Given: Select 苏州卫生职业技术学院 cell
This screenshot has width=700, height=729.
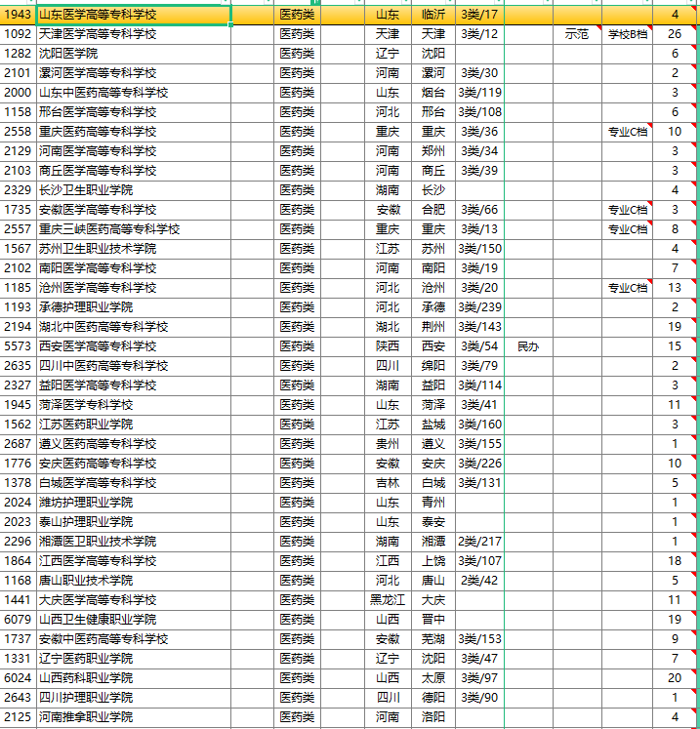Looking at the screenshot, I should 134,249.
